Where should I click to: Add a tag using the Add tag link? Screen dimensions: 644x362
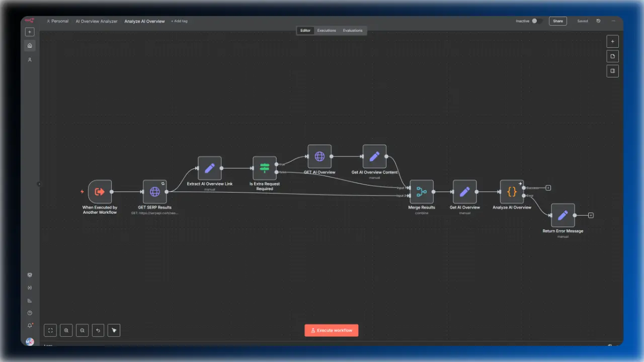179,21
